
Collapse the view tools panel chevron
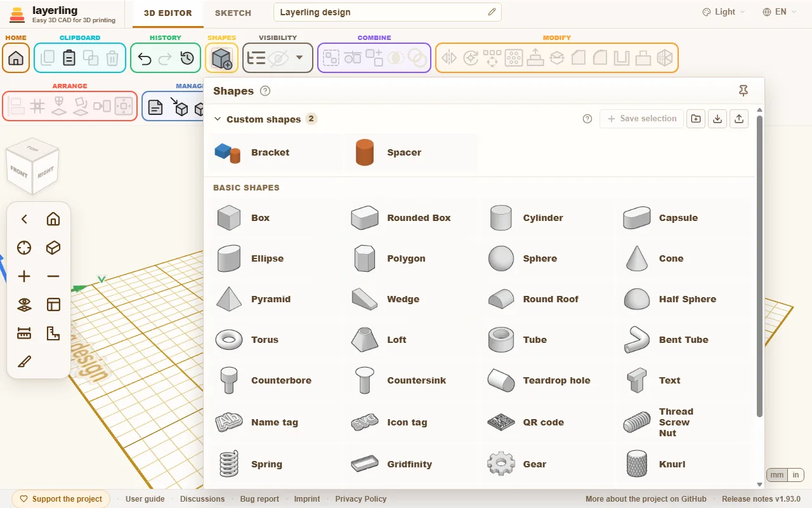pos(24,219)
